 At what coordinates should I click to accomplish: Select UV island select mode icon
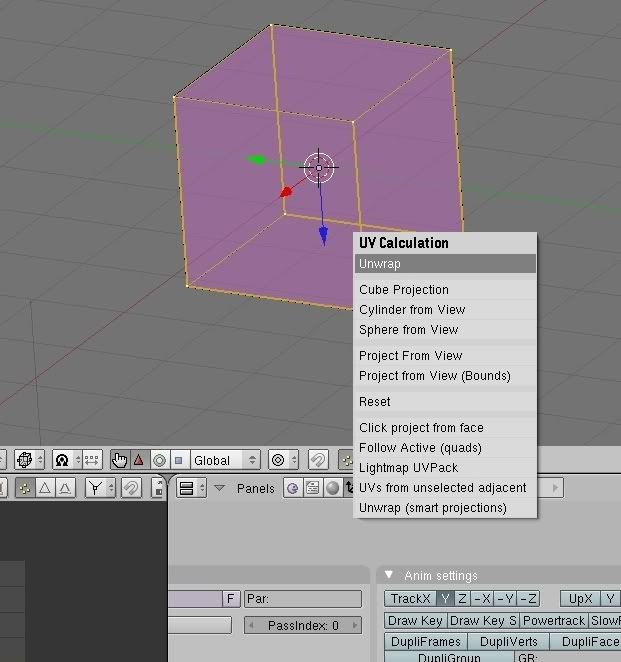pyautogui.click(x=65, y=488)
